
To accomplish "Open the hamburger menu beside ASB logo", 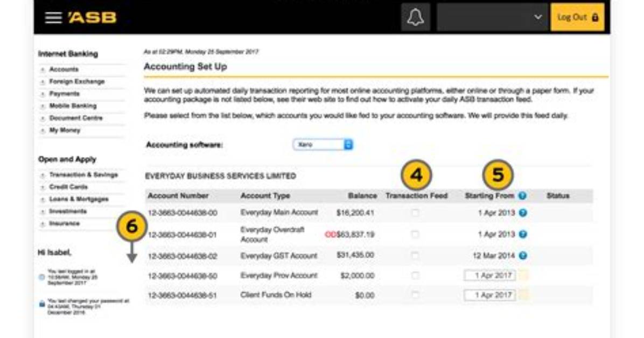I will tap(53, 18).
